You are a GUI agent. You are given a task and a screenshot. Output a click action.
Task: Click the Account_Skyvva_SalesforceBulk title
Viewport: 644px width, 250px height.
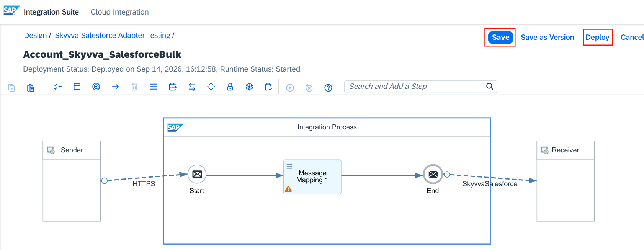point(102,55)
